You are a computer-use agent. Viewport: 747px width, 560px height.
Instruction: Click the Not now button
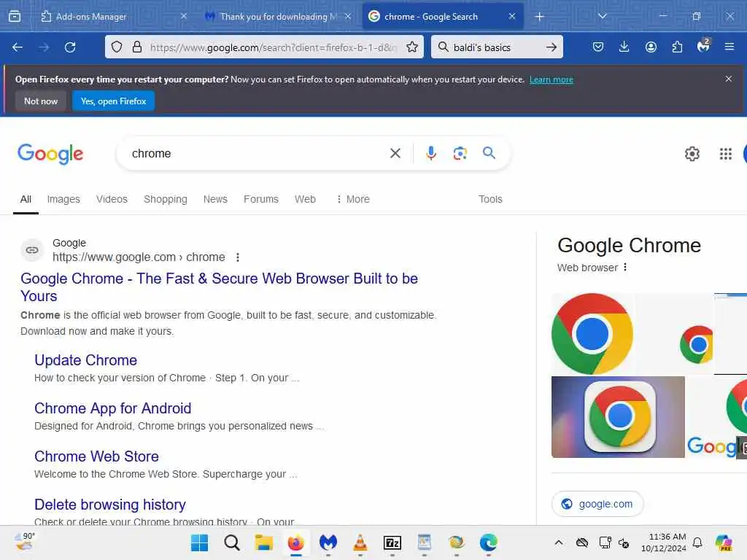point(41,101)
